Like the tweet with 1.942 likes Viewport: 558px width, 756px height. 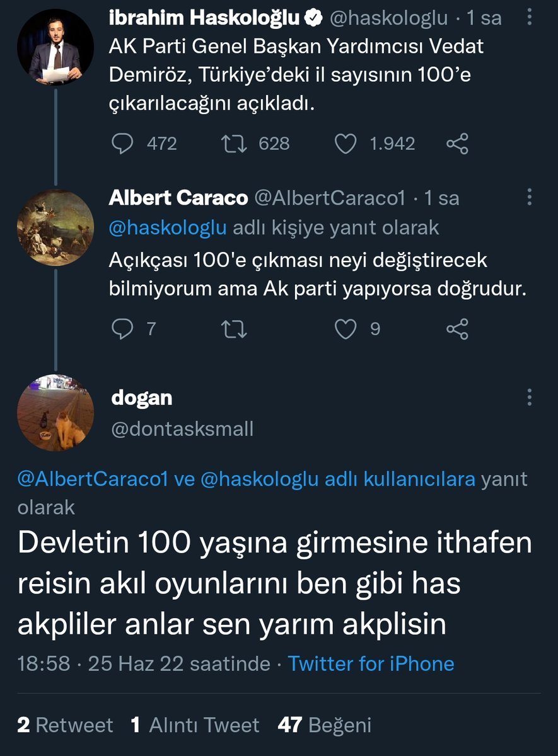[346, 144]
